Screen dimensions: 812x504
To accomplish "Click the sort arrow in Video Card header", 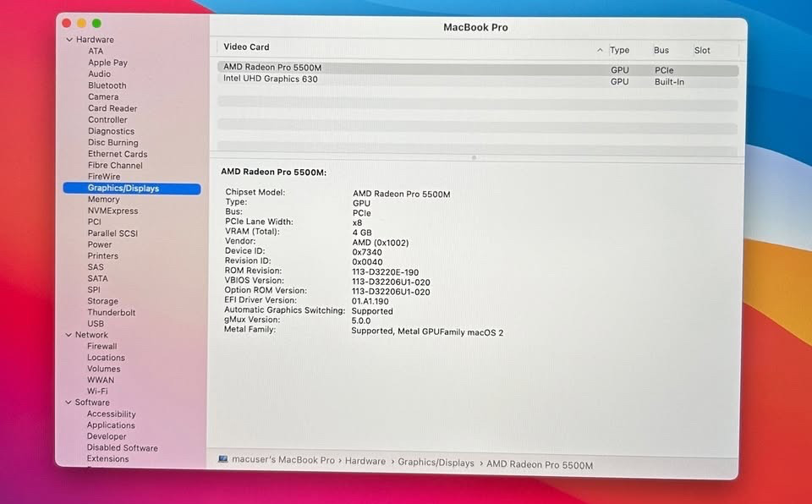I will (600, 50).
